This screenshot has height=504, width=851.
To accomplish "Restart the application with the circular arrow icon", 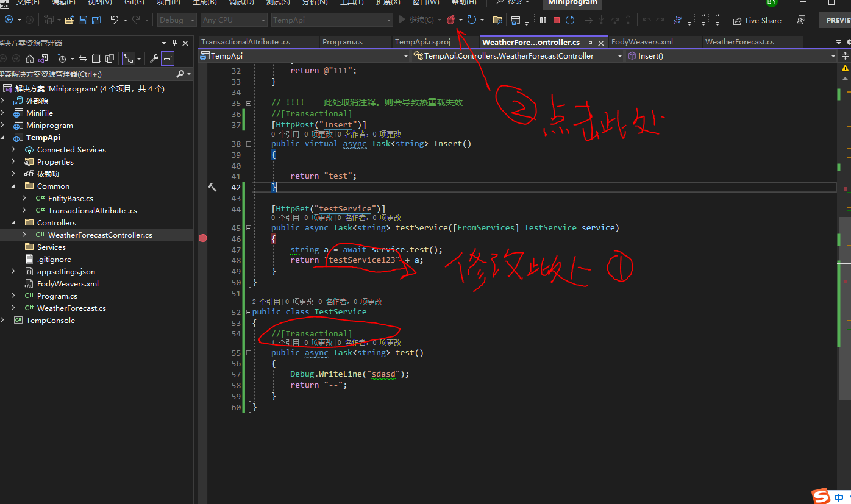I will click(570, 20).
